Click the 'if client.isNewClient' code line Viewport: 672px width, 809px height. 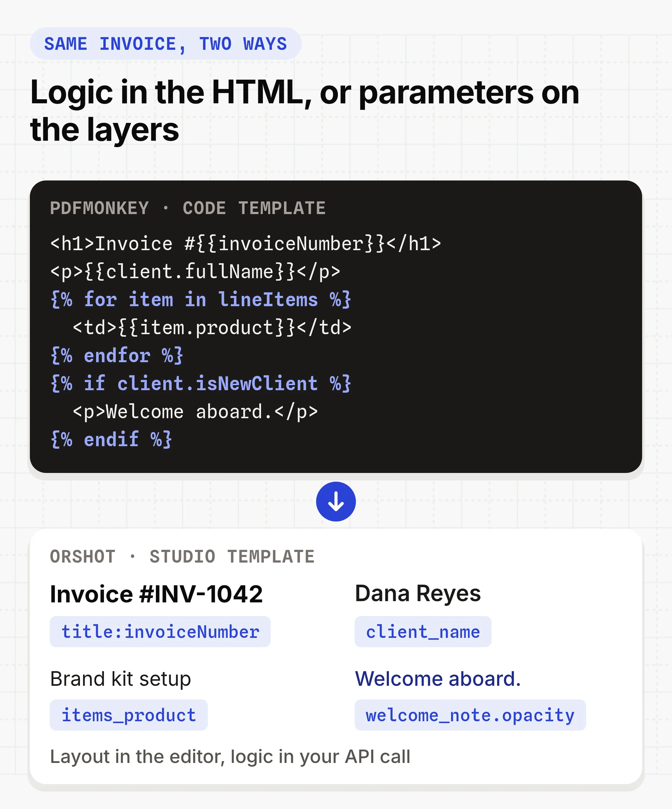tap(201, 384)
